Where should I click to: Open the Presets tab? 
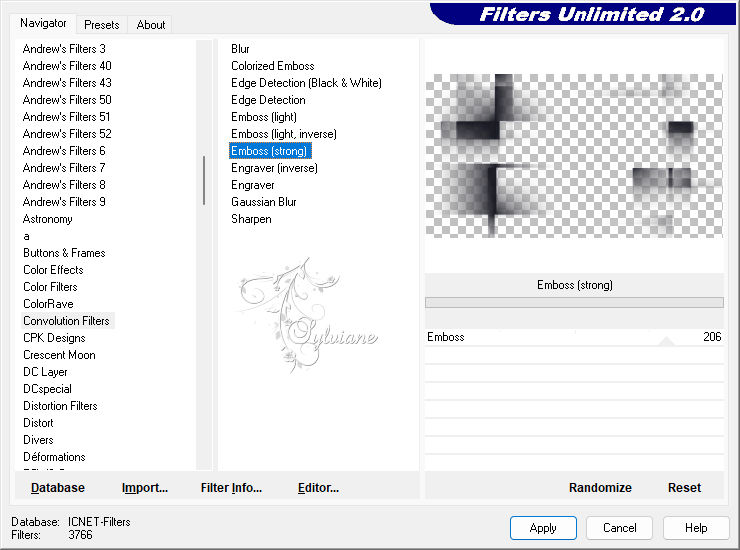101,25
